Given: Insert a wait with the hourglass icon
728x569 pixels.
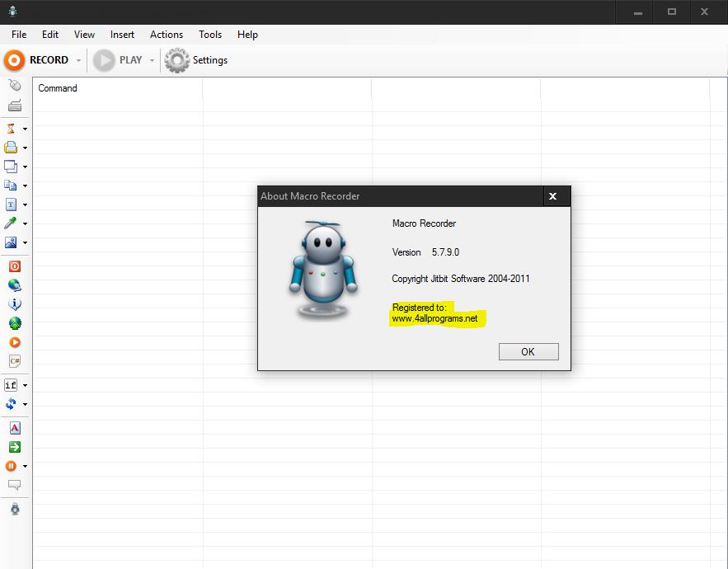Looking at the screenshot, I should [11, 128].
